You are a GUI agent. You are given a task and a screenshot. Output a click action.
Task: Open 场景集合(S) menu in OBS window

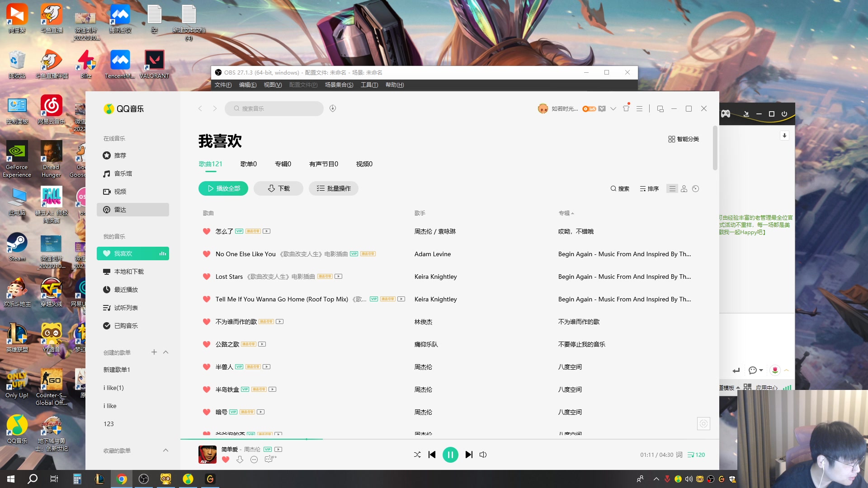click(x=339, y=85)
